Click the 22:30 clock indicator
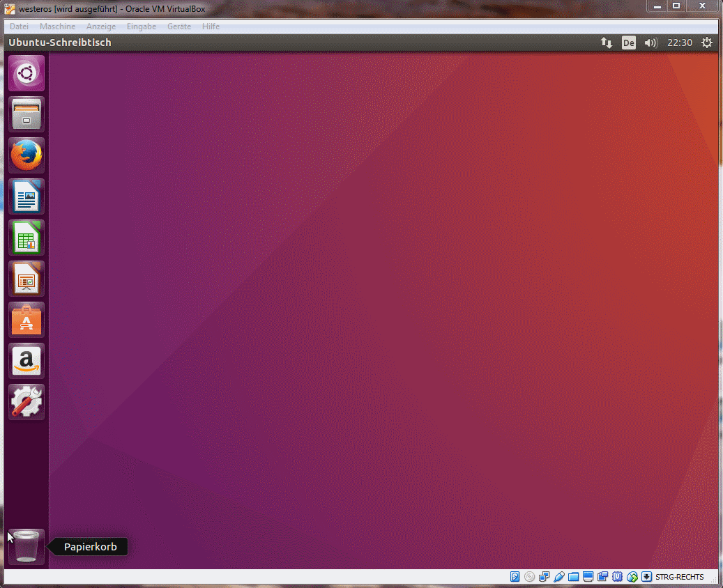This screenshot has width=723, height=588. [680, 43]
